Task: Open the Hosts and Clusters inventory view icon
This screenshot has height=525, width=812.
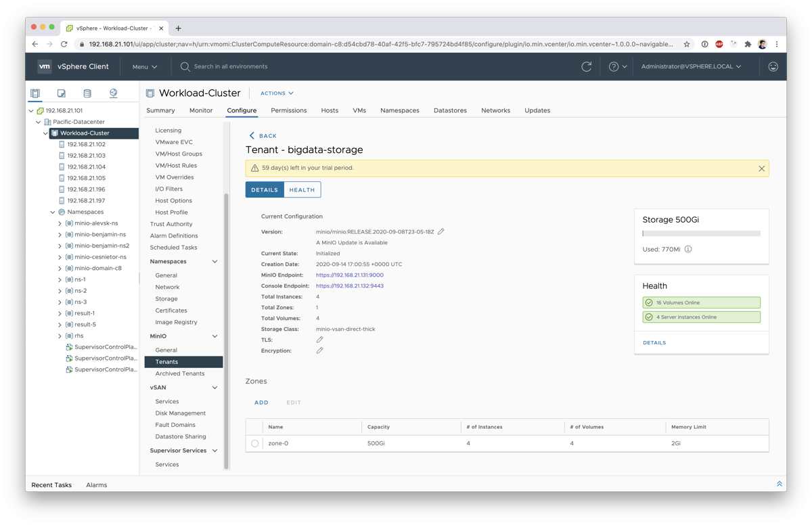Action: [x=35, y=93]
